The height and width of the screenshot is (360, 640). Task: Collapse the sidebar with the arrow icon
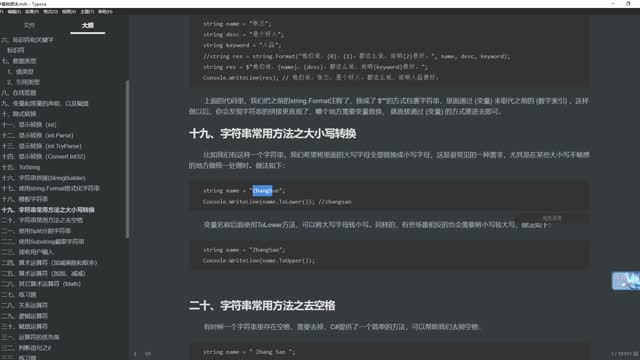[135, 354]
